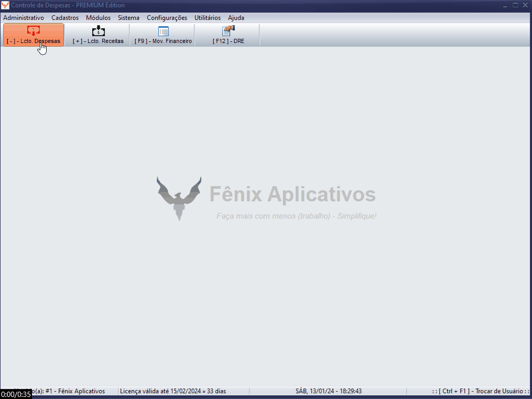The height and width of the screenshot is (399, 532).
Task: Minimize the Controle de Despesas window
Action: 505,5
